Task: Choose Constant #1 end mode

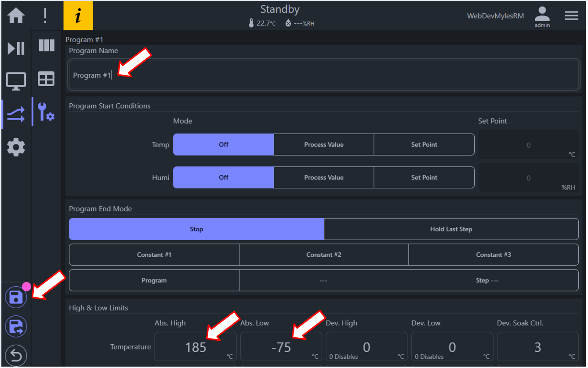Action: 154,255
